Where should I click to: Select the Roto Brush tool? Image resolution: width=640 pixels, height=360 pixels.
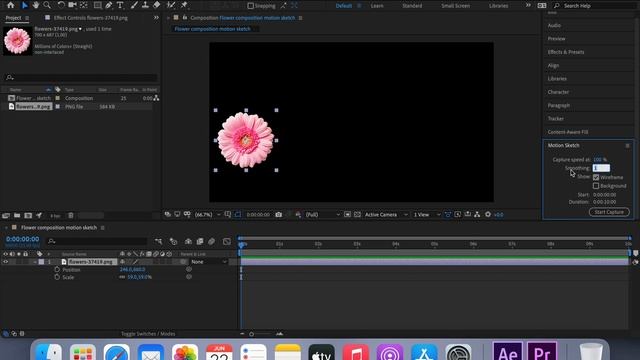(171, 5)
